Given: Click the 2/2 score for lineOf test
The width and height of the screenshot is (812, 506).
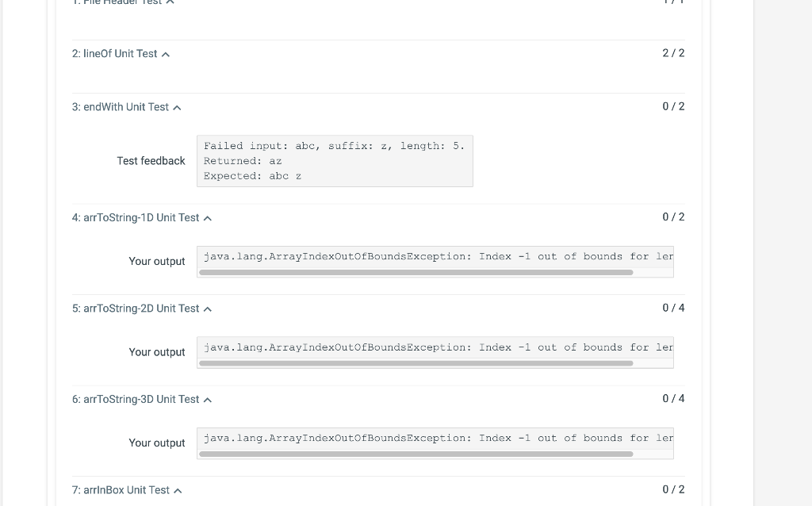Looking at the screenshot, I should [672, 53].
